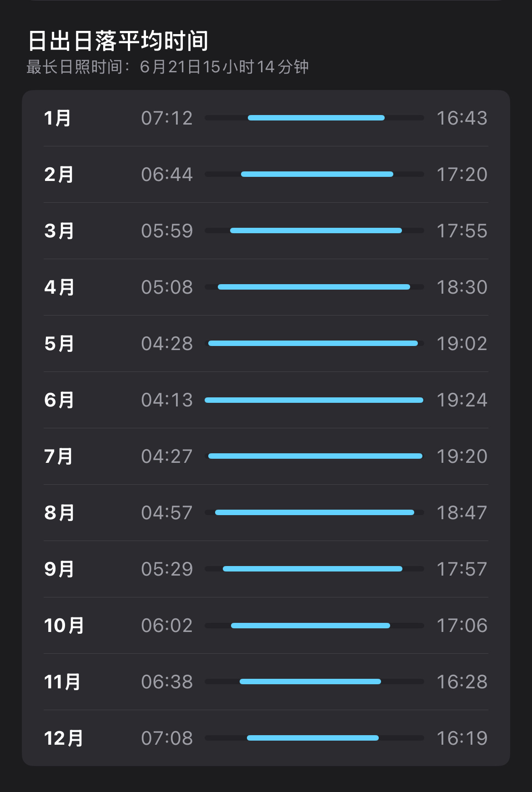The height and width of the screenshot is (792, 532).
Task: Click the 6月 daylight bar
Action: [314, 400]
